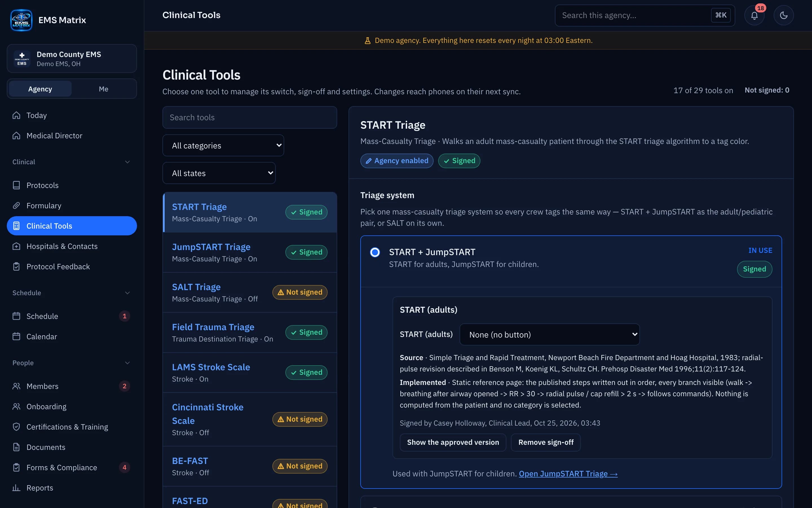Select Field Trauma Triage tool
Viewport: 812px width, 508px height.
point(250,333)
